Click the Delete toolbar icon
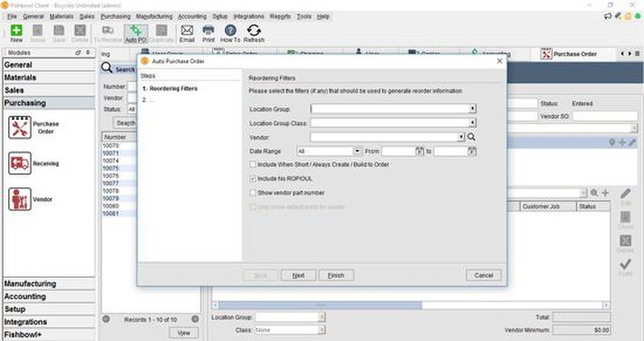This screenshot has height=341, width=644. click(80, 34)
